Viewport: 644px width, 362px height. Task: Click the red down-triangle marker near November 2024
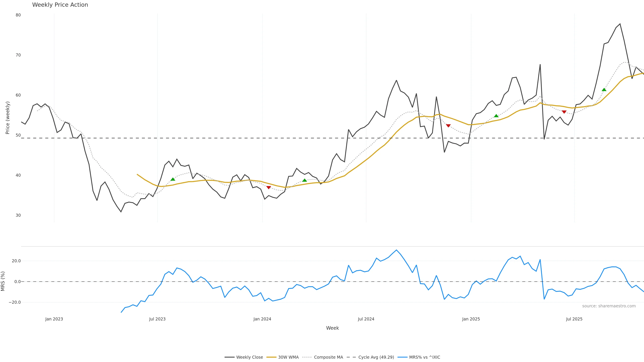[448, 126]
